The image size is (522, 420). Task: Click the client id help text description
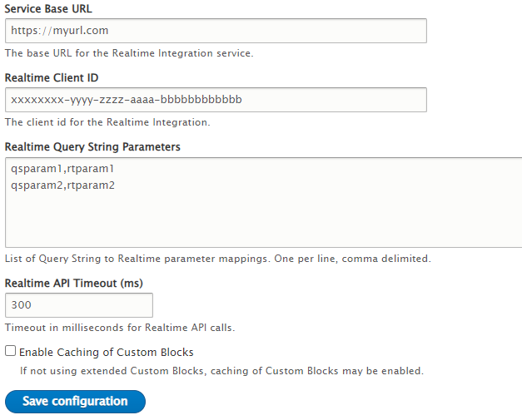107,122
